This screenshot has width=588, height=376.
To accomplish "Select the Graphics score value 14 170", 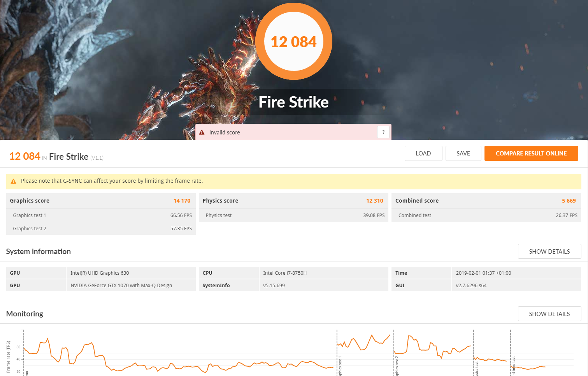I will click(x=182, y=201).
